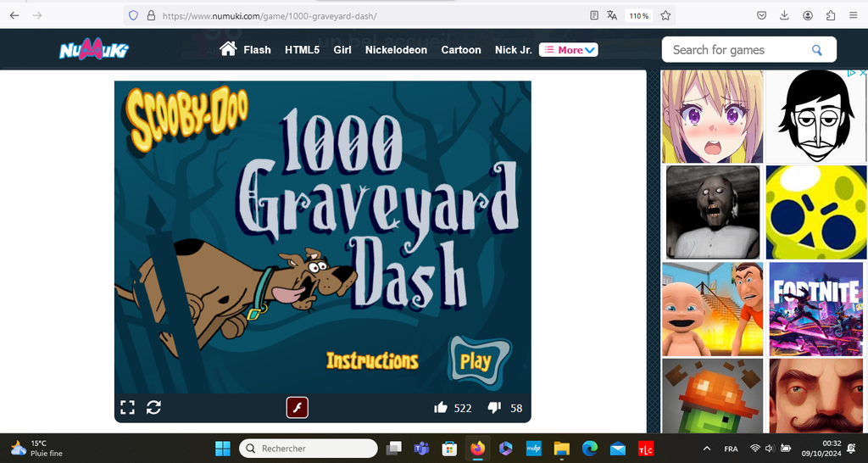Click the Flash player icon under the game
Viewport: 868px width, 463px height.
297,408
